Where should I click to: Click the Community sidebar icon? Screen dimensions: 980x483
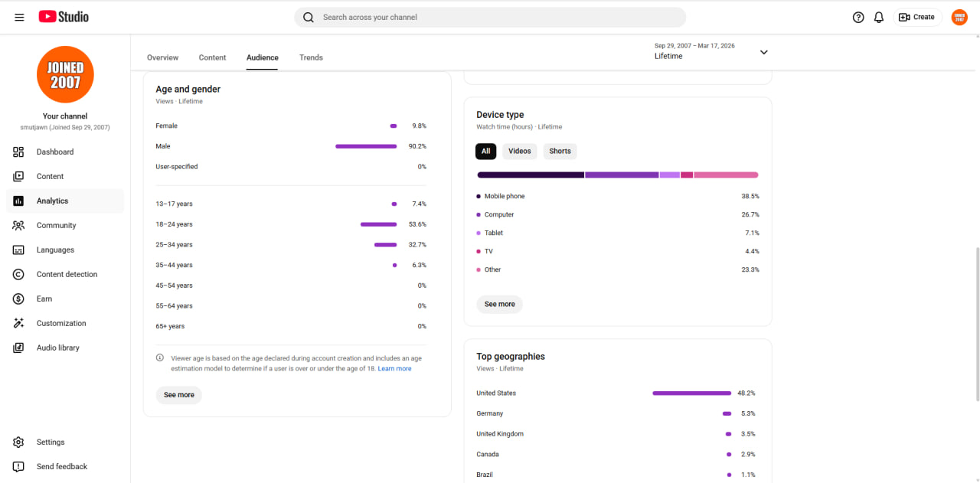tap(18, 225)
